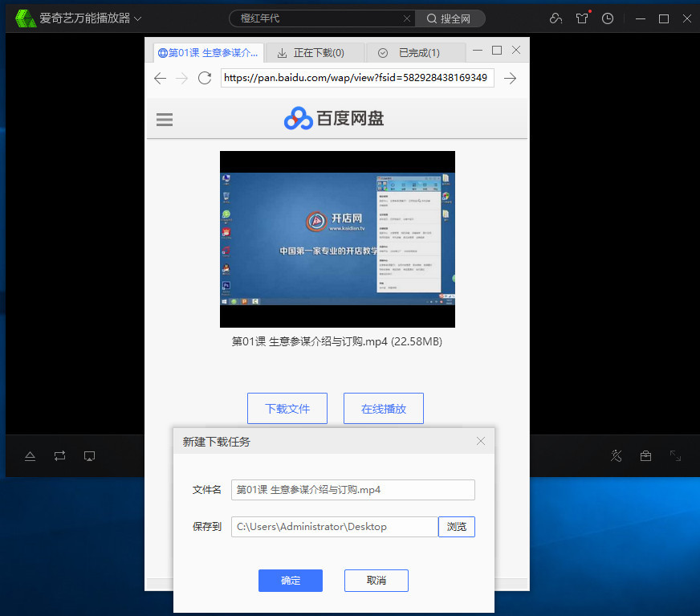Minimize the browser popup window

pyautogui.click(x=478, y=51)
